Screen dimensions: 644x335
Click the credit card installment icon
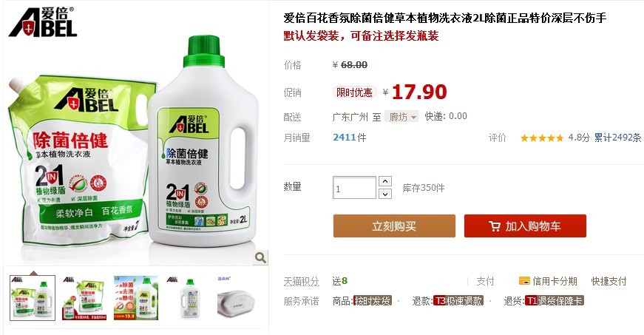524,281
